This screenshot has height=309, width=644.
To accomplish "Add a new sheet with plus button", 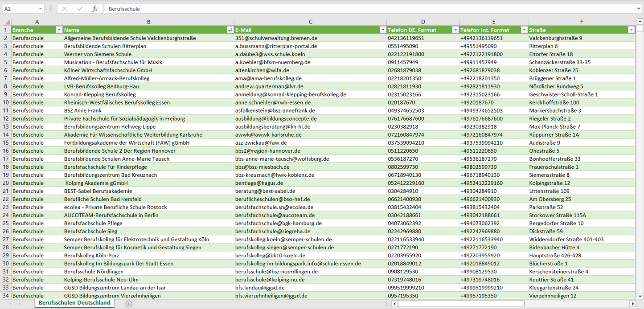I will click(129, 304).
